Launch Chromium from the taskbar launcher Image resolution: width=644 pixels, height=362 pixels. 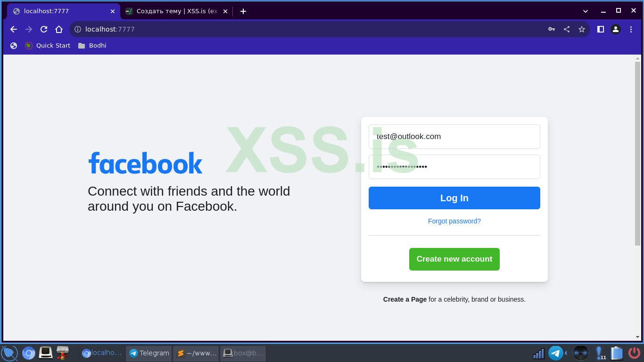[29, 353]
